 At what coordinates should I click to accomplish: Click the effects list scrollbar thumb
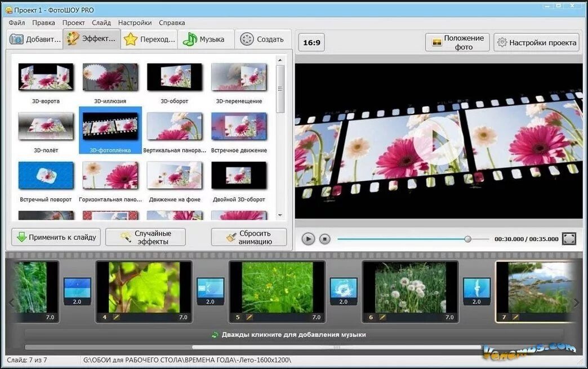point(280,89)
